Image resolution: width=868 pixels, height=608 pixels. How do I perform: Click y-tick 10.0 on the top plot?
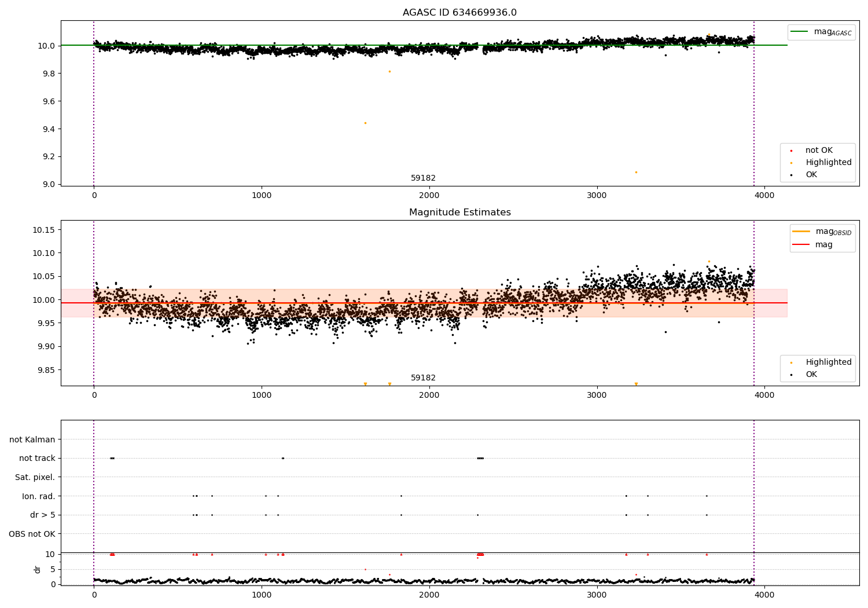47,46
